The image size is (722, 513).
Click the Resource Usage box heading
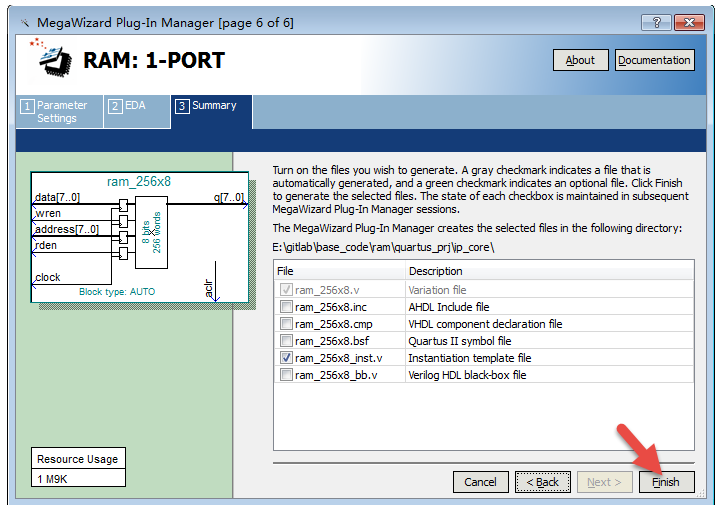click(77, 459)
